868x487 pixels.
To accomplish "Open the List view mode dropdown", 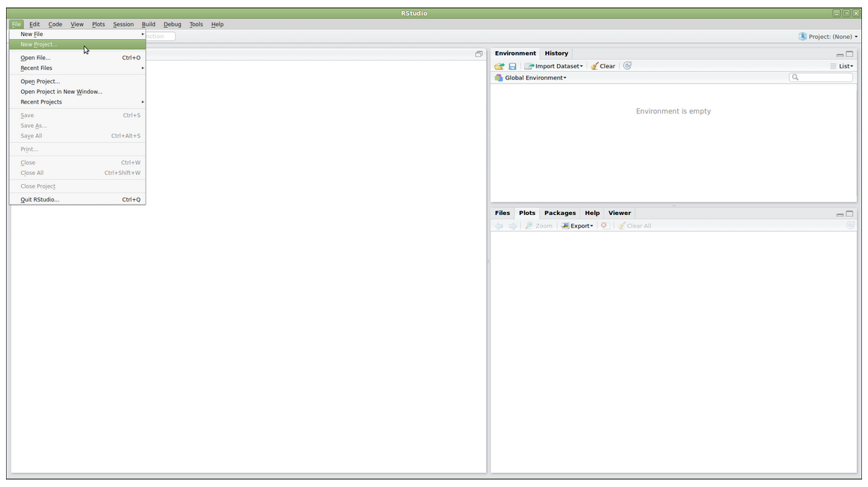I will (x=842, y=66).
